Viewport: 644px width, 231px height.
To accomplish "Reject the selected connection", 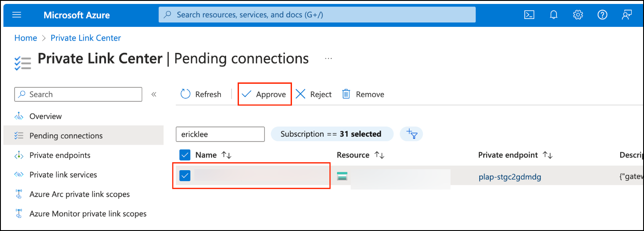I will [314, 94].
